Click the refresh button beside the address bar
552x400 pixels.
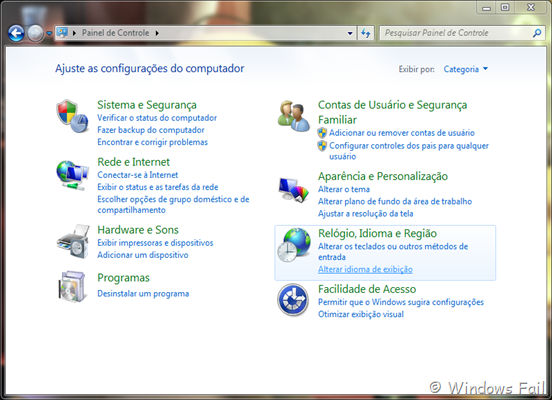[x=366, y=33]
